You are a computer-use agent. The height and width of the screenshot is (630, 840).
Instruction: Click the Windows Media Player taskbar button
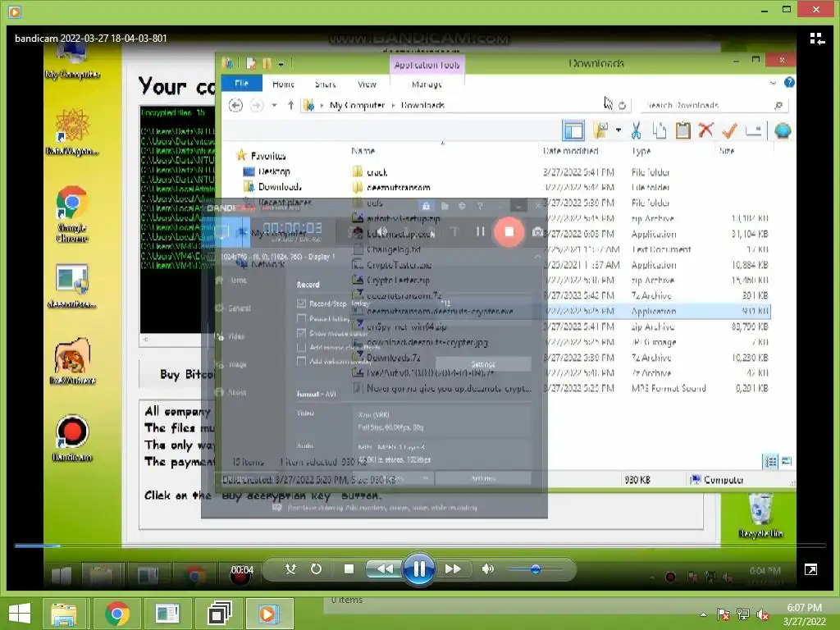tap(269, 614)
